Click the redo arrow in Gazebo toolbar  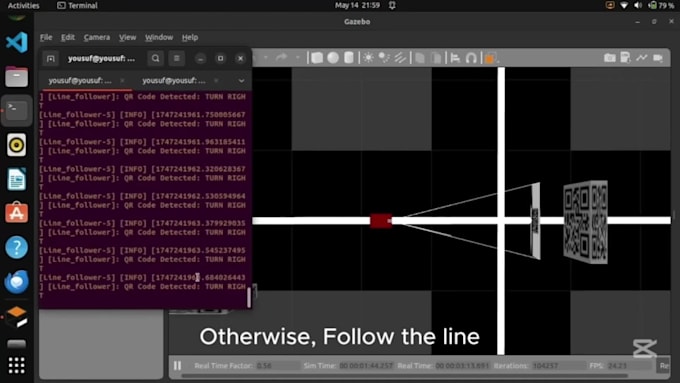point(281,58)
